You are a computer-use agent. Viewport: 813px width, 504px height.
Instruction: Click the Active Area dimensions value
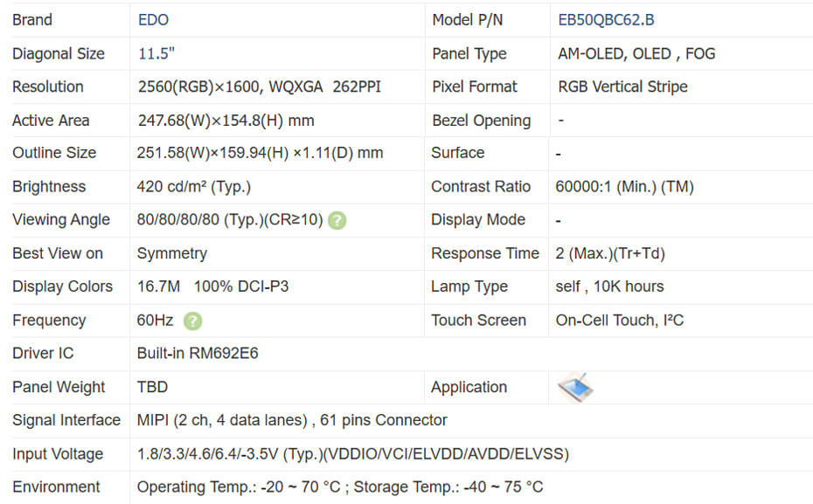pos(226,121)
